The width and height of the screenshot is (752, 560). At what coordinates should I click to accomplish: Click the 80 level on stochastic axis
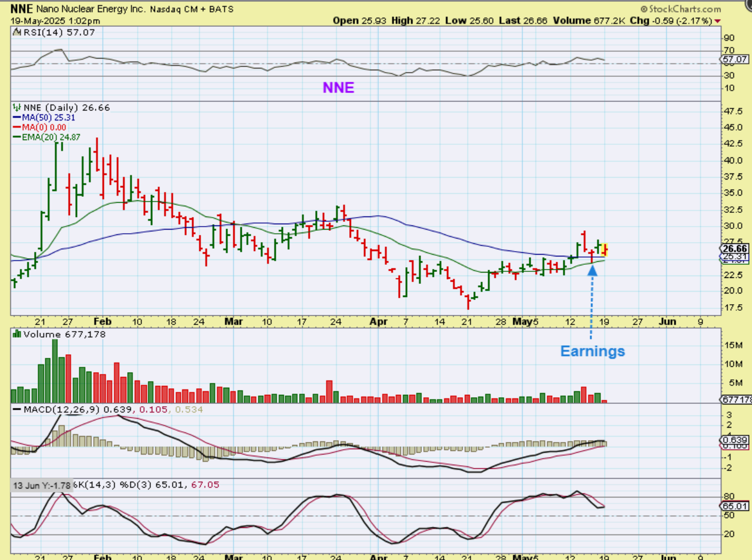point(730,496)
